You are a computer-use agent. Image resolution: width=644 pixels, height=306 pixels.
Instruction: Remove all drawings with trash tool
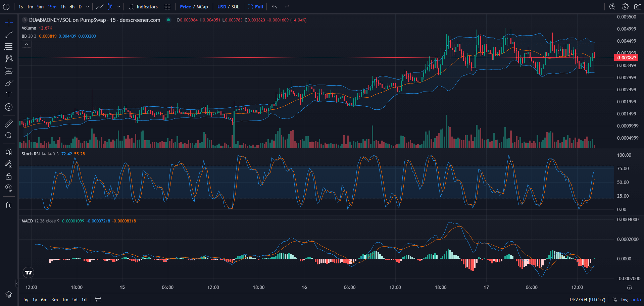tap(8, 204)
